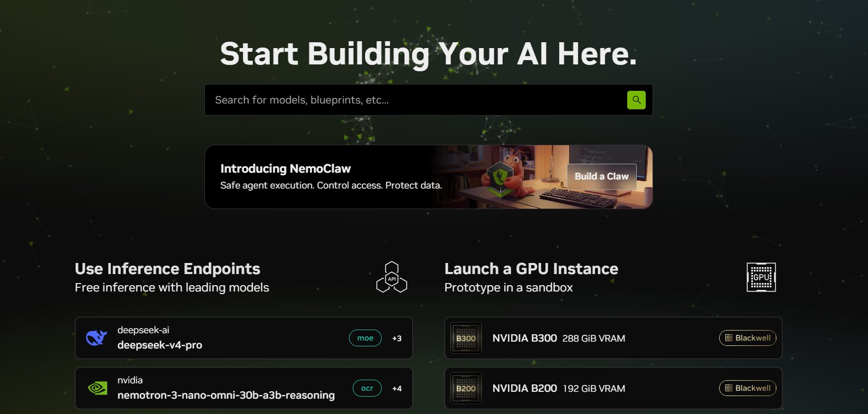Viewport: 868px width, 414px height.
Task: Click the 288 GiB VRAM text
Action: pyautogui.click(x=594, y=338)
